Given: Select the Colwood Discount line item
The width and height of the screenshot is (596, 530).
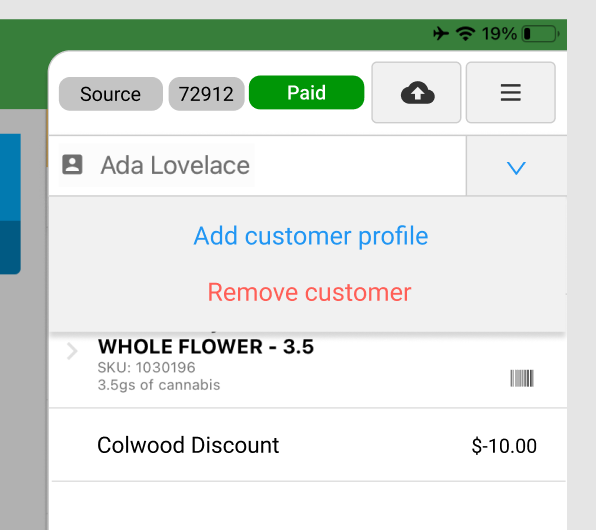Looking at the screenshot, I should [x=308, y=445].
